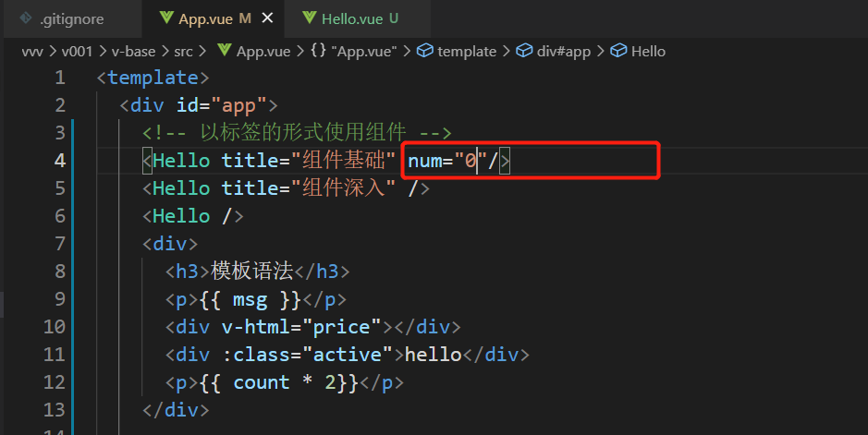Click the vvv breadcrumb folder
The width and height of the screenshot is (868, 435).
tap(32, 52)
